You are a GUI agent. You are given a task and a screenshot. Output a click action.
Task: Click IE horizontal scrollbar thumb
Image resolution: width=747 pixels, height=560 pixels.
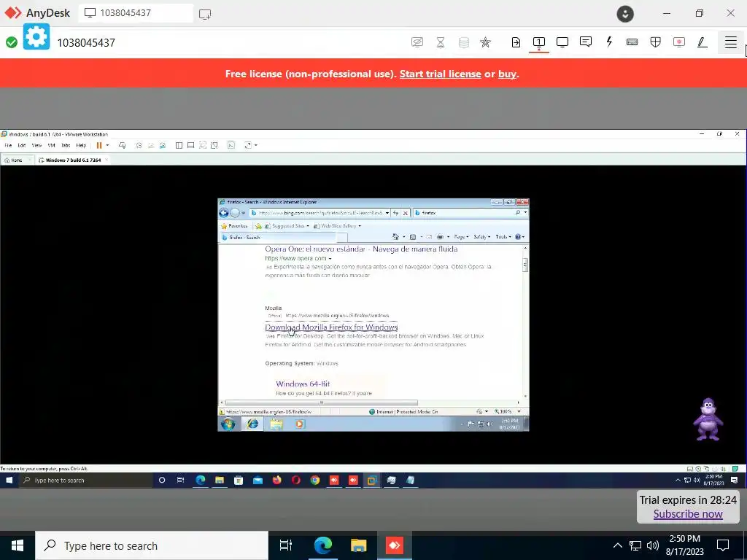click(322, 402)
